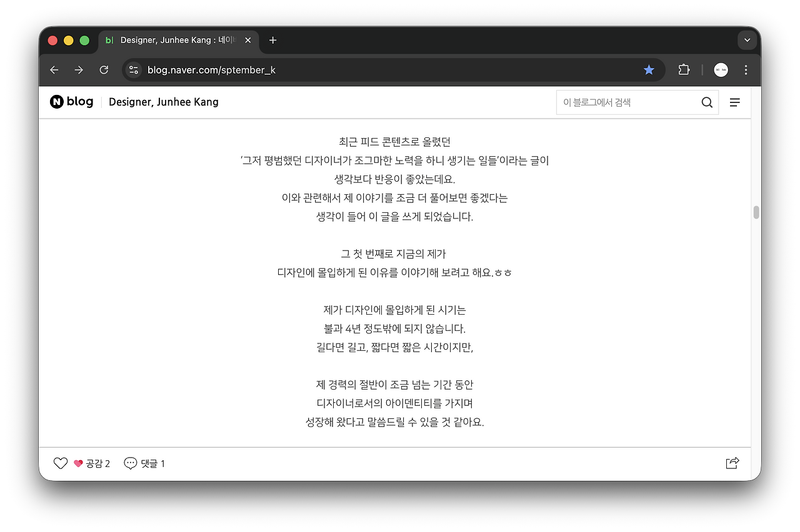Viewport: 800px width, 532px height.
Task: Open Chrome menu via three-dot icon
Action: point(746,70)
